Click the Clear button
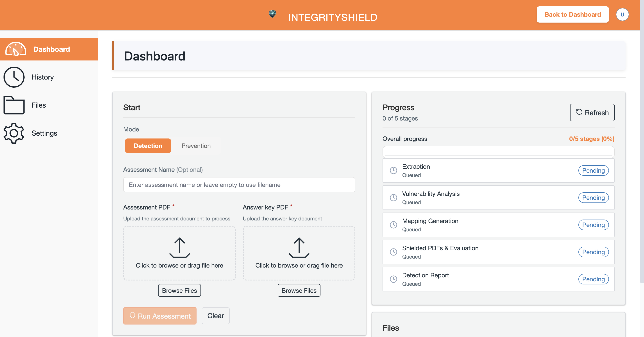This screenshot has width=644, height=337. tap(215, 316)
